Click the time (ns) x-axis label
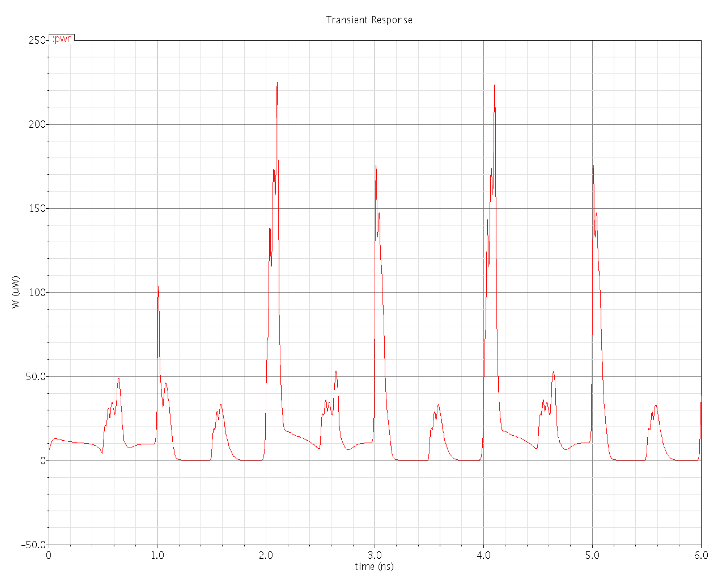The width and height of the screenshot is (724, 588). (374, 566)
